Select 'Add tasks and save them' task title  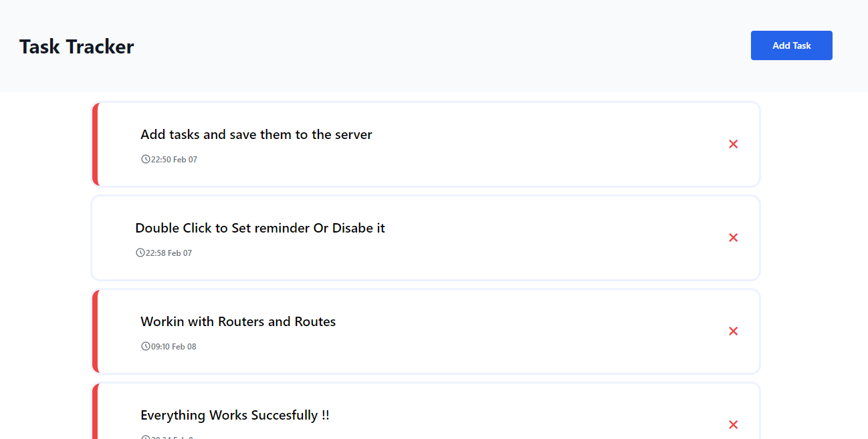pos(256,134)
